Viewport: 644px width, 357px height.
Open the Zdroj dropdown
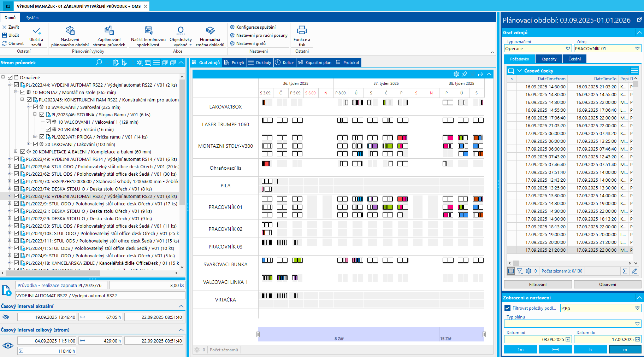coord(638,48)
